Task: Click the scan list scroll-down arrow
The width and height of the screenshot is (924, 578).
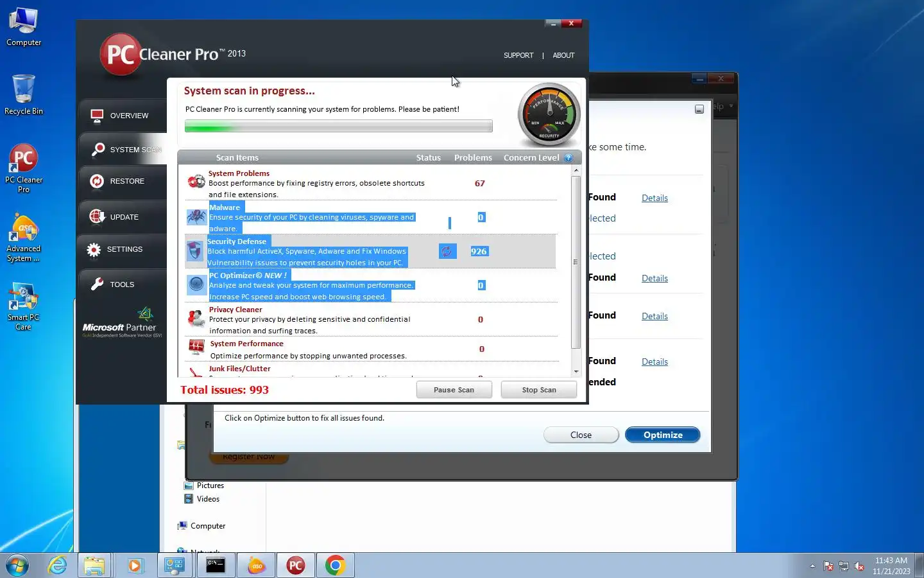Action: coord(576,371)
